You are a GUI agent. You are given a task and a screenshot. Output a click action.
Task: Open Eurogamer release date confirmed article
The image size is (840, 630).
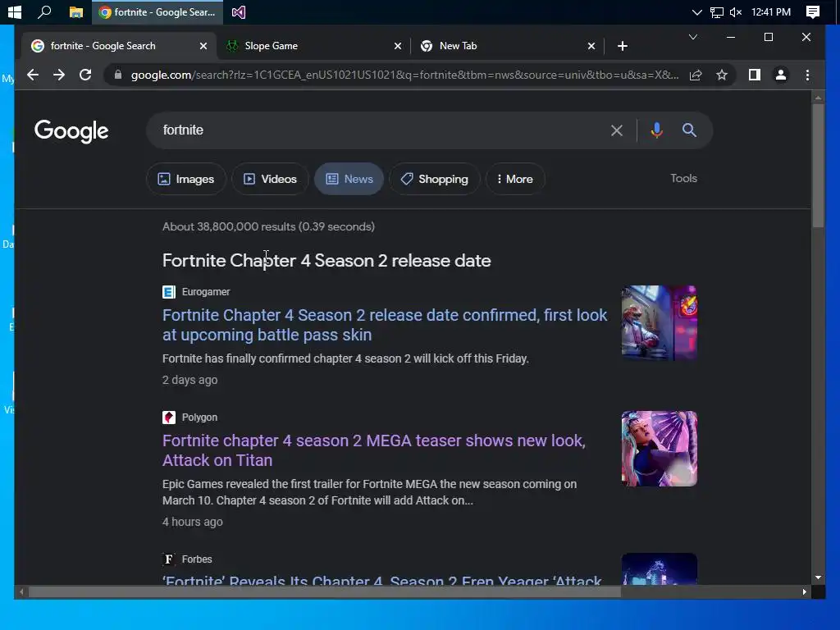point(385,325)
